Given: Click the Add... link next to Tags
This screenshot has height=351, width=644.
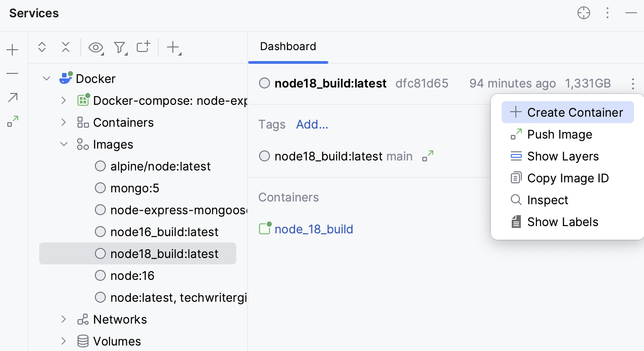Looking at the screenshot, I should click(312, 124).
